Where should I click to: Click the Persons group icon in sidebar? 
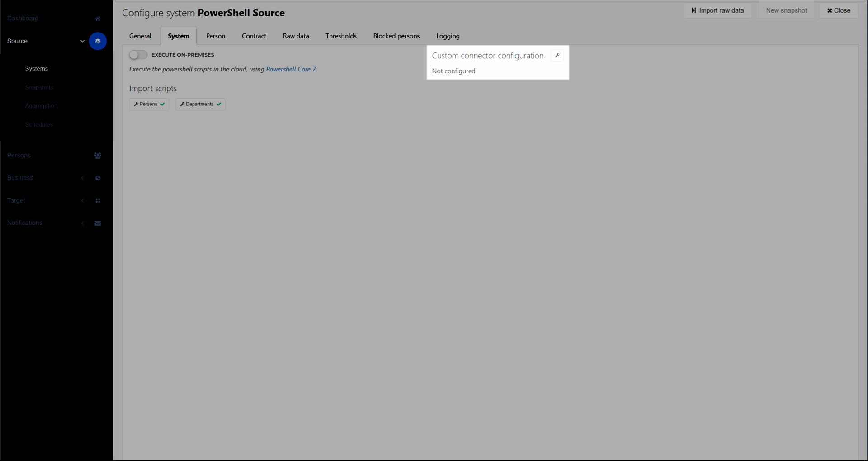click(98, 156)
